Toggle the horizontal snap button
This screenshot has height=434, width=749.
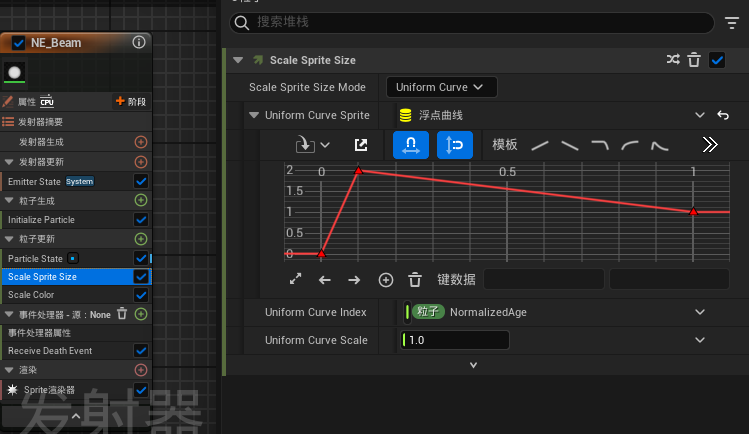pyautogui.click(x=410, y=145)
